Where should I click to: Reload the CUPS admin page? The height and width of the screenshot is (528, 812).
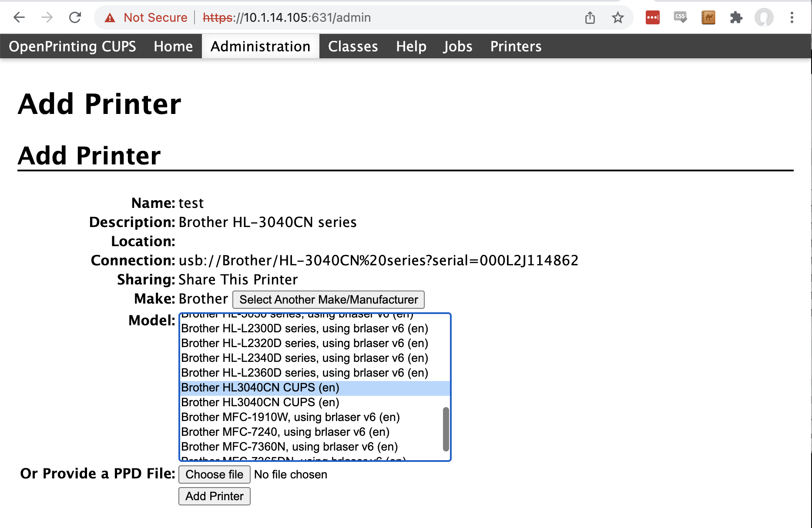[75, 17]
